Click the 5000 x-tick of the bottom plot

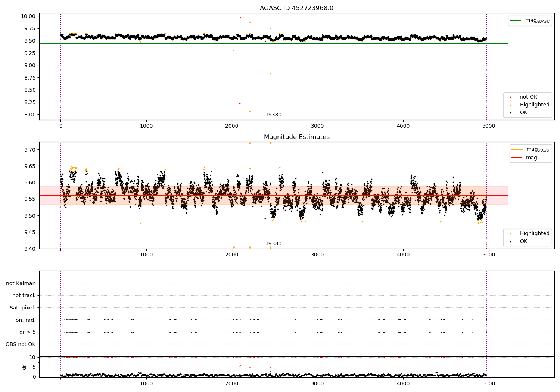489,384
